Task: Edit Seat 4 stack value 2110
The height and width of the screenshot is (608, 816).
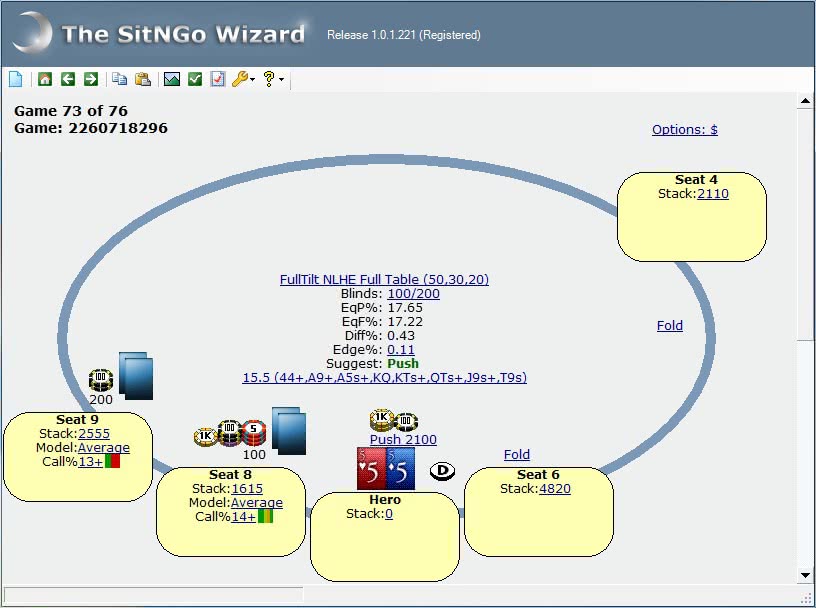Action: pyautogui.click(x=713, y=194)
